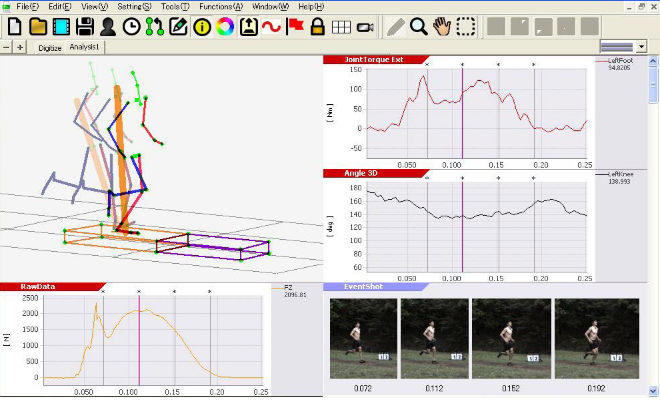The width and height of the screenshot is (660, 400).
Task: Click the Save floppy disk icon
Action: click(85, 27)
